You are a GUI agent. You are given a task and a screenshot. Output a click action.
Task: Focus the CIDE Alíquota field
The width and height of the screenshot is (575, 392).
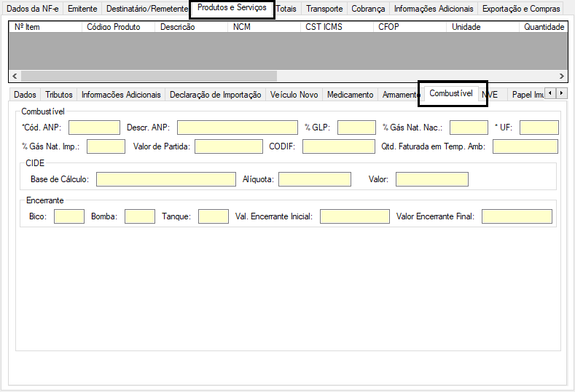pyautogui.click(x=315, y=179)
